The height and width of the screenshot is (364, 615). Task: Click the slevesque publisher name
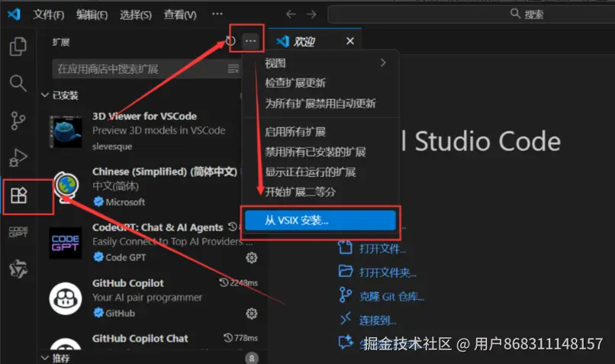(112, 147)
